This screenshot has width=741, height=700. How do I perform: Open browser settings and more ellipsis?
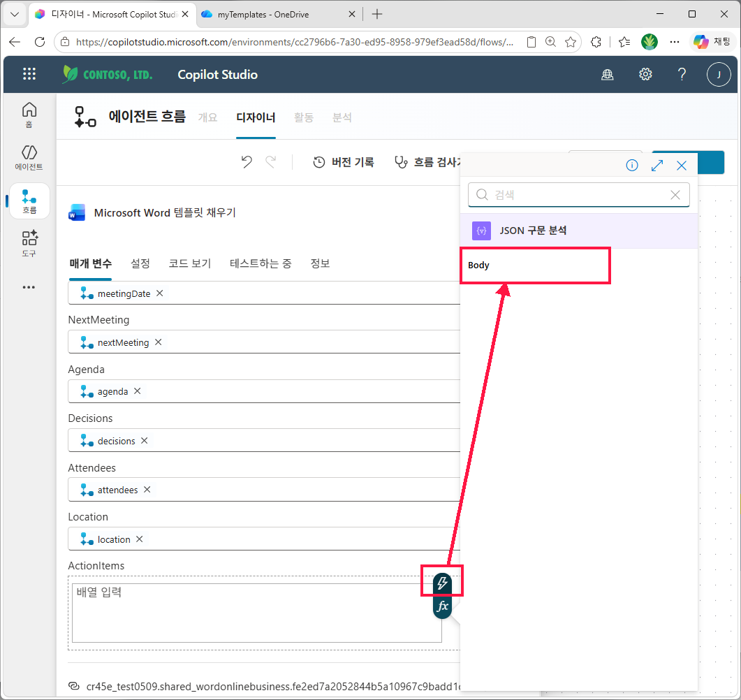point(675,42)
